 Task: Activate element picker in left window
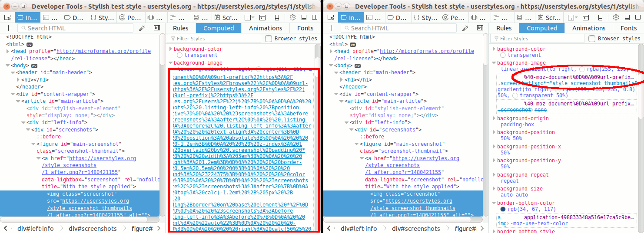click(x=7, y=18)
